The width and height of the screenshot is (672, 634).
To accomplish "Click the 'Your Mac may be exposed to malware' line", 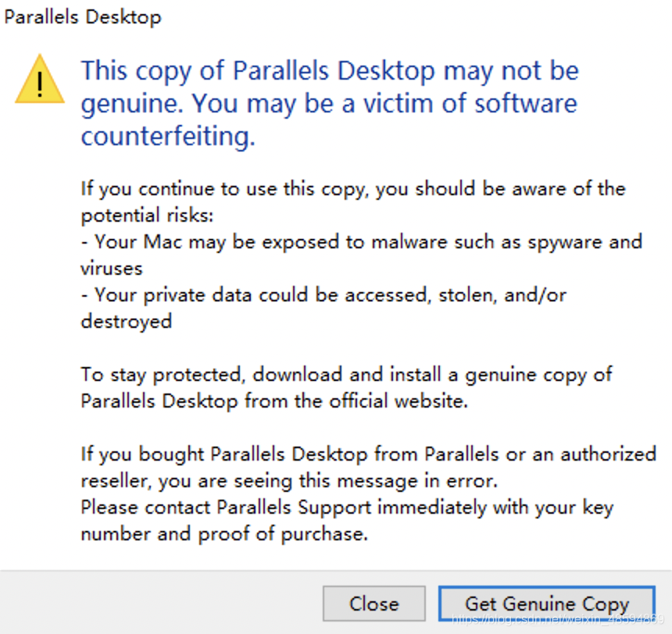I will click(x=362, y=243).
